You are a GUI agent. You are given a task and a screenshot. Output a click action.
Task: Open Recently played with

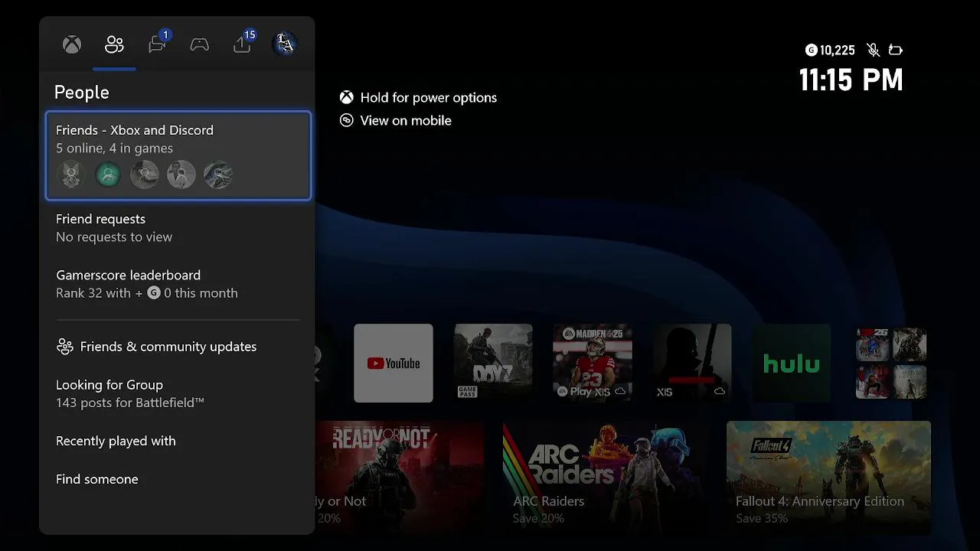pyautogui.click(x=178, y=441)
